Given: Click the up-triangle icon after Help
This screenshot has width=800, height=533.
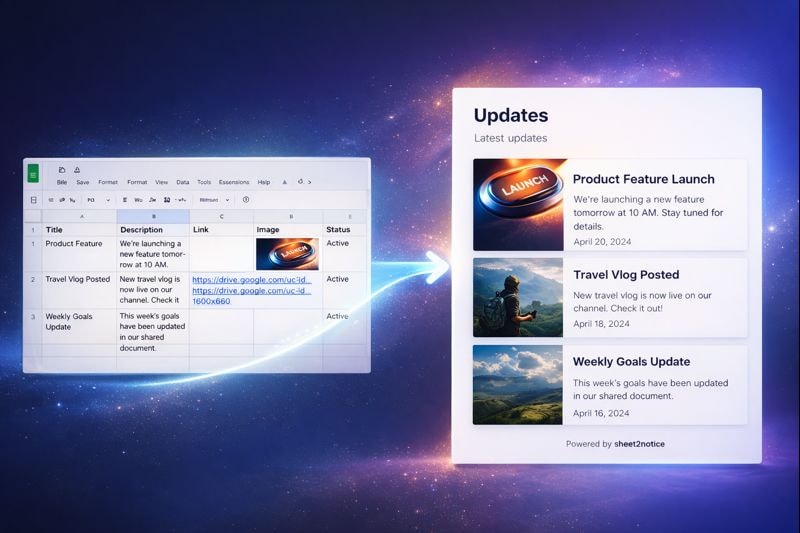Looking at the screenshot, I should [285, 182].
